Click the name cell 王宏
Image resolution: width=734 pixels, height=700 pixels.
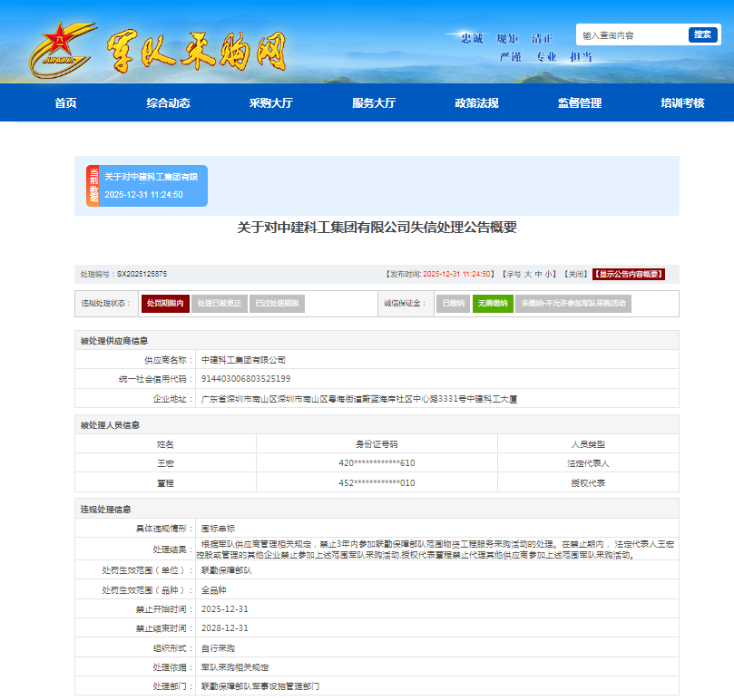(165, 463)
